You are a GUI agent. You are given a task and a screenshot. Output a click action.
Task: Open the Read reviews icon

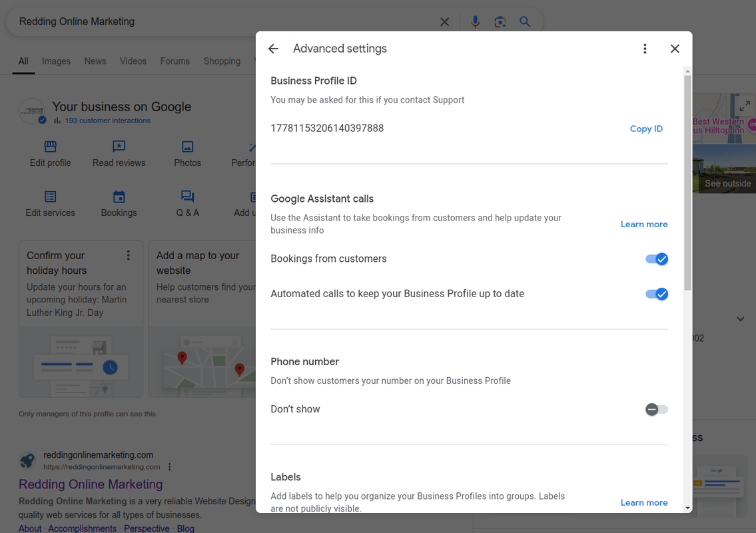[119, 147]
